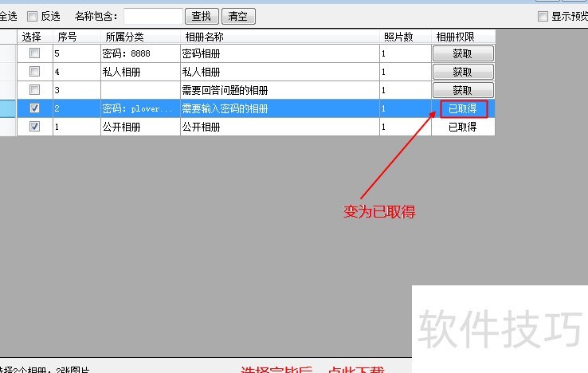Sort by 序号 column header
The width and height of the screenshot is (588, 373).
pyautogui.click(x=67, y=37)
